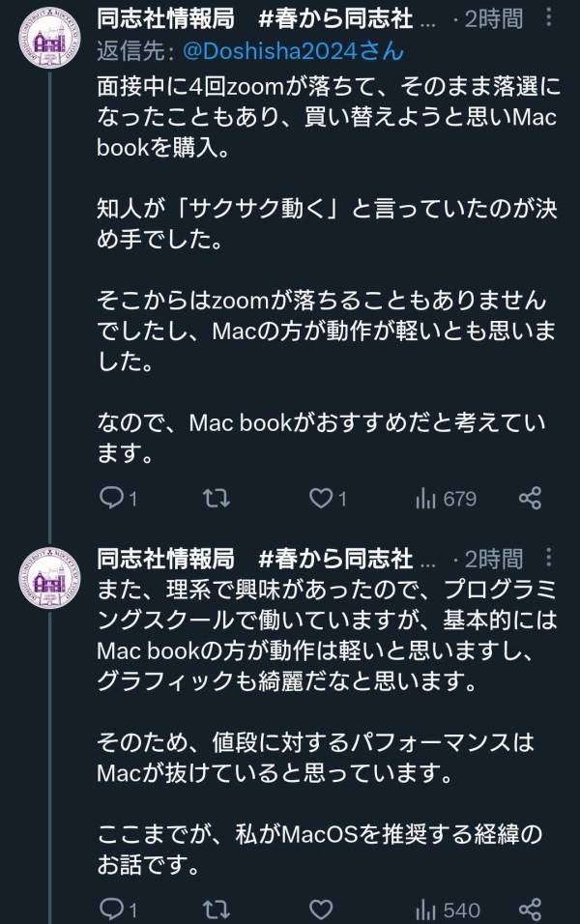Open profile avatar on the second tweet

pyautogui.click(x=47, y=581)
